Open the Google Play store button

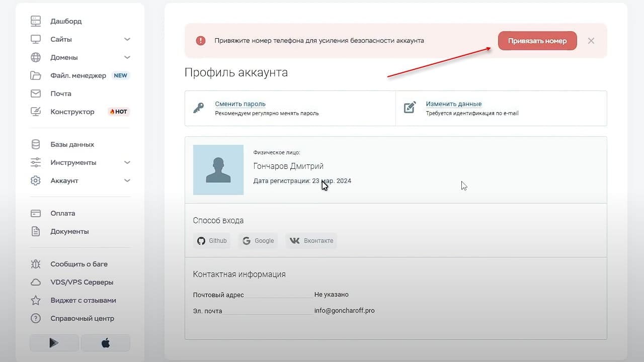pos(54,343)
